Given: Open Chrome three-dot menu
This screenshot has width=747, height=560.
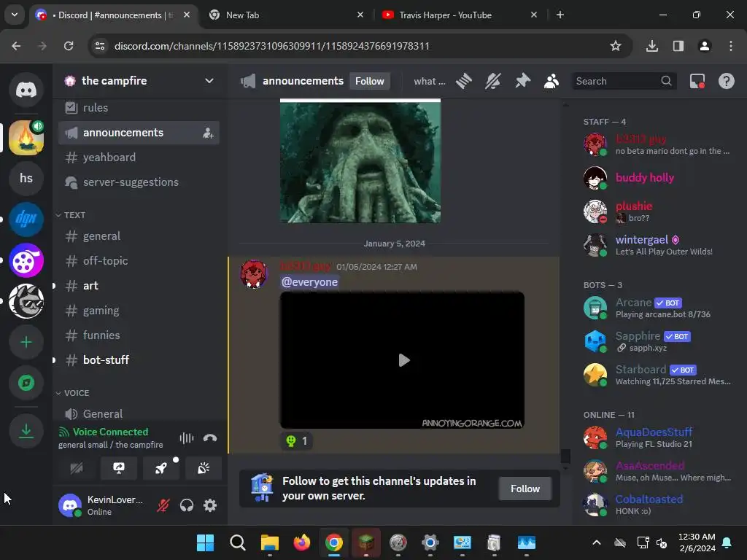Looking at the screenshot, I should [x=731, y=46].
